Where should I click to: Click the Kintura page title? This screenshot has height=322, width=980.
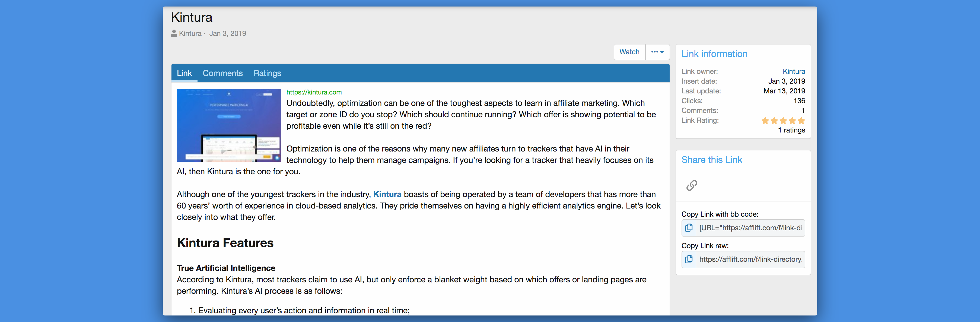pyautogui.click(x=191, y=17)
